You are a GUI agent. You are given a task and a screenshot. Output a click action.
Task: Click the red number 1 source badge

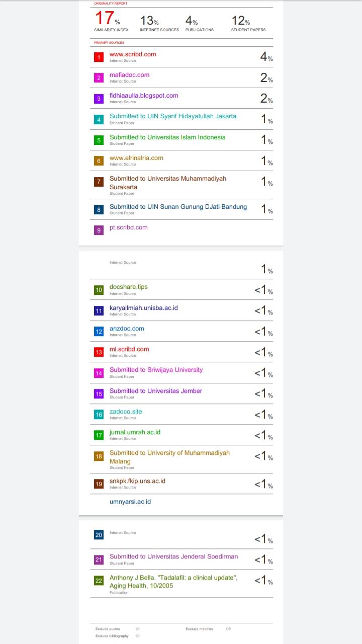[99, 57]
